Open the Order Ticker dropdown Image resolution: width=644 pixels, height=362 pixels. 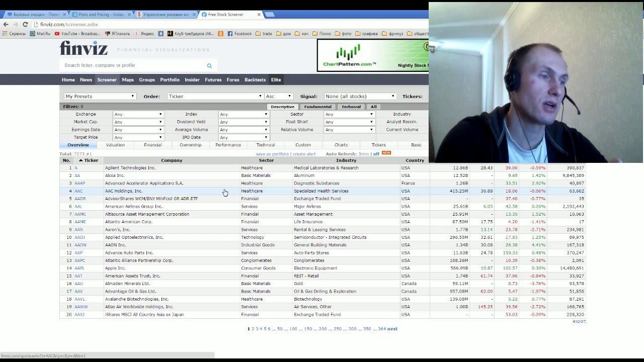point(215,96)
